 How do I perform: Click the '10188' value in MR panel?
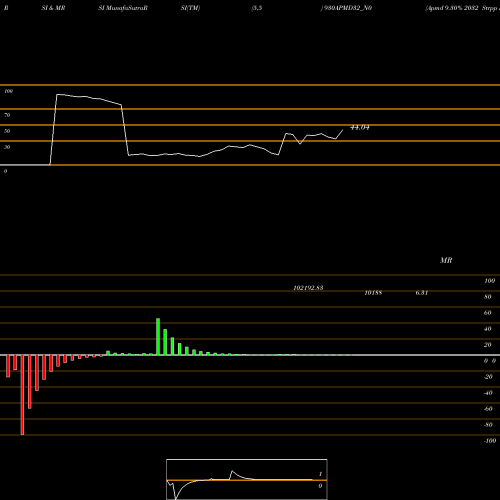point(373,293)
